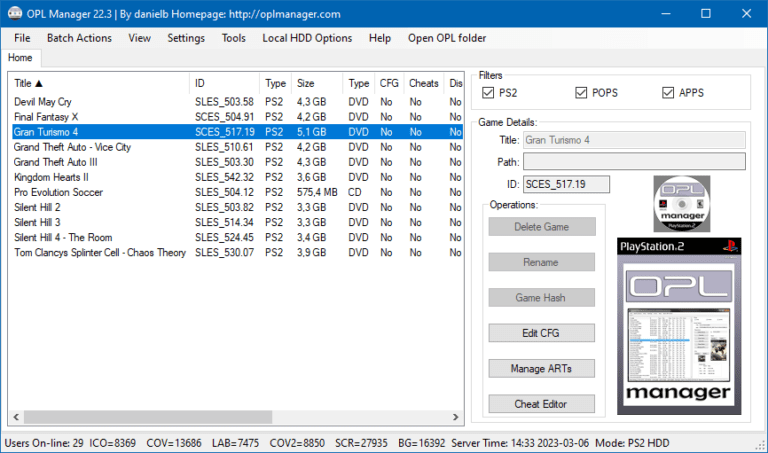Click the Open OPL folder menu item
Screen dimensions: 768x453
(446, 38)
